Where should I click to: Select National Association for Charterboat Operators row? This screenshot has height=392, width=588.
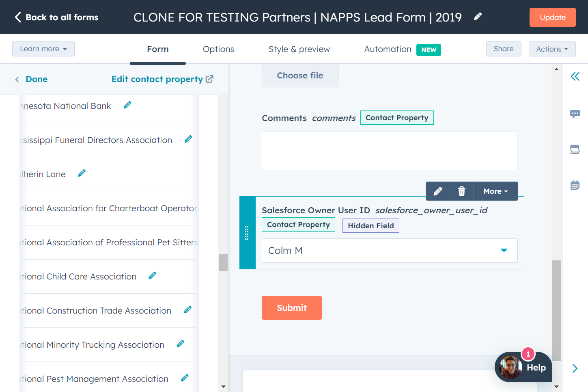109,208
